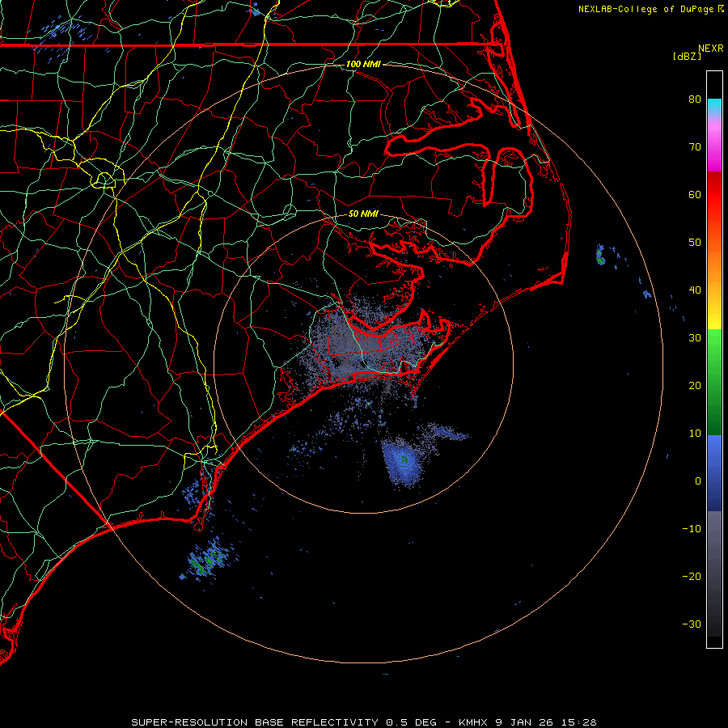Click the 10 value on the dBZ scale
Image resolution: width=728 pixels, height=728 pixels.
pos(695,434)
